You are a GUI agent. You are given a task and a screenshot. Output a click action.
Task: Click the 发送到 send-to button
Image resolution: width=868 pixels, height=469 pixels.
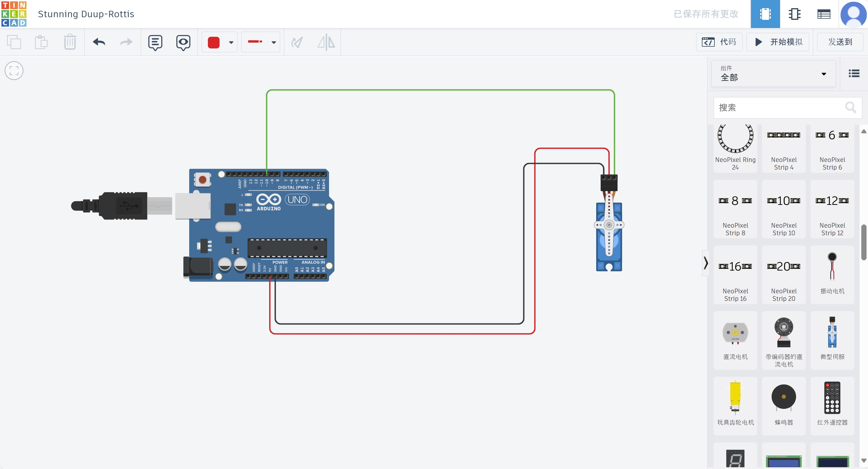tap(840, 42)
